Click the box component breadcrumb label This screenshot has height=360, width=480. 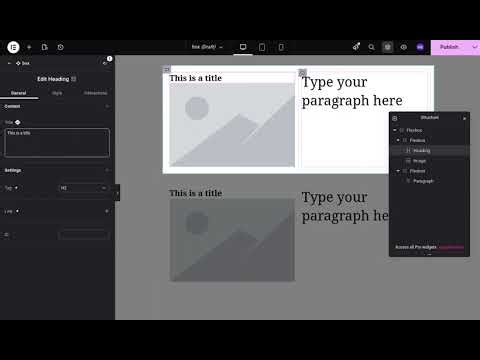pos(23,63)
